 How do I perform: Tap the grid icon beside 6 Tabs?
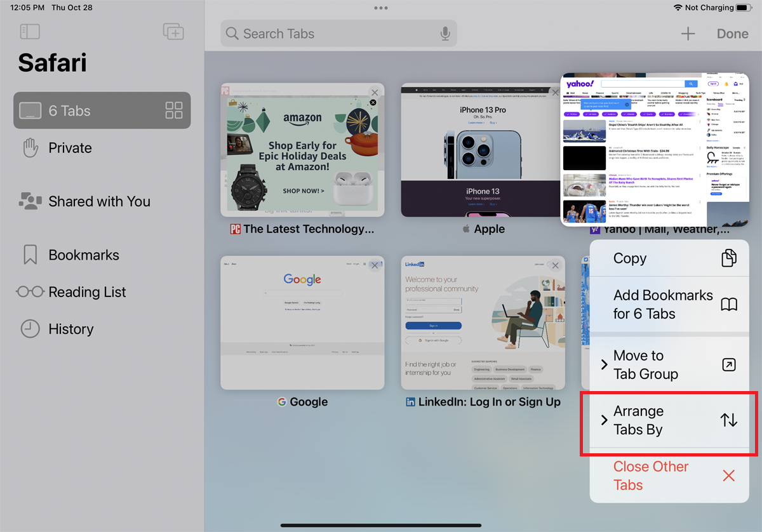click(x=174, y=110)
